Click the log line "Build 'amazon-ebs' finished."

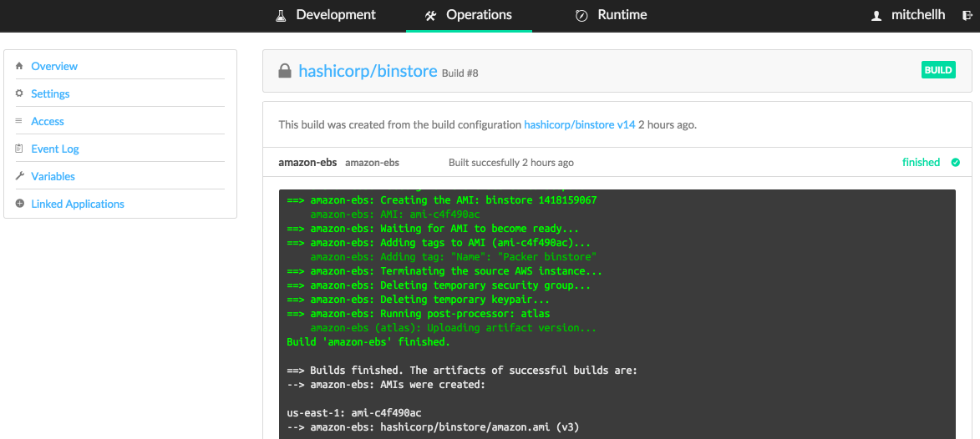368,342
